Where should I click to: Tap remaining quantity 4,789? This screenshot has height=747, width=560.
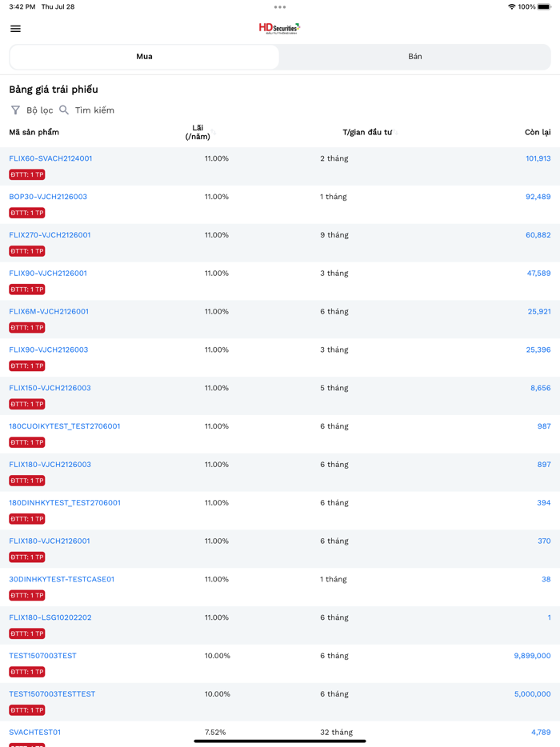[x=541, y=733]
